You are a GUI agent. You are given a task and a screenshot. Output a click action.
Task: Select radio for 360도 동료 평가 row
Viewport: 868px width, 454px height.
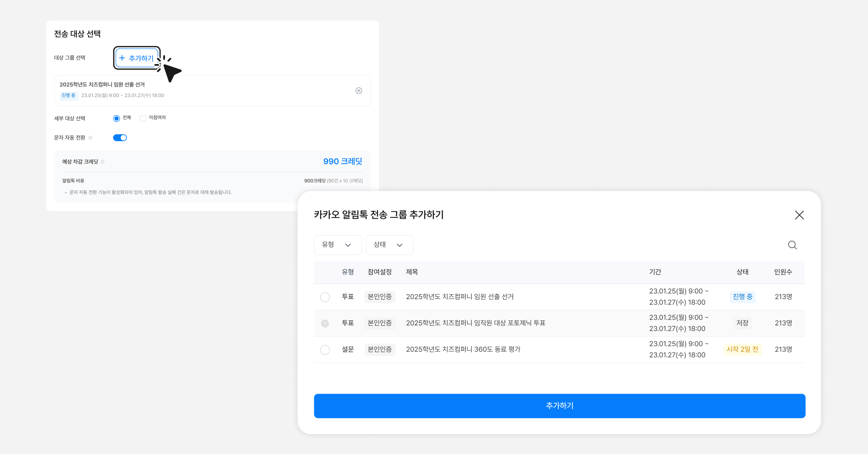click(325, 350)
